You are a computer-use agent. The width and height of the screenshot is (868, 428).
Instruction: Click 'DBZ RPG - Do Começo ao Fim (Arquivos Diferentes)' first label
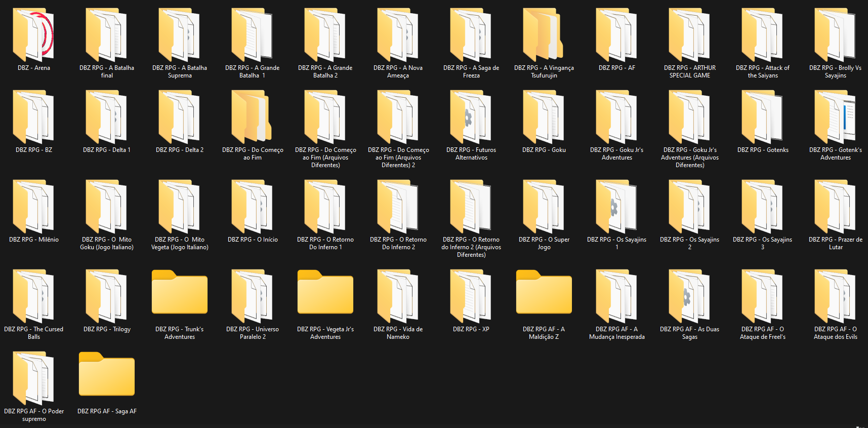pyautogui.click(x=325, y=158)
